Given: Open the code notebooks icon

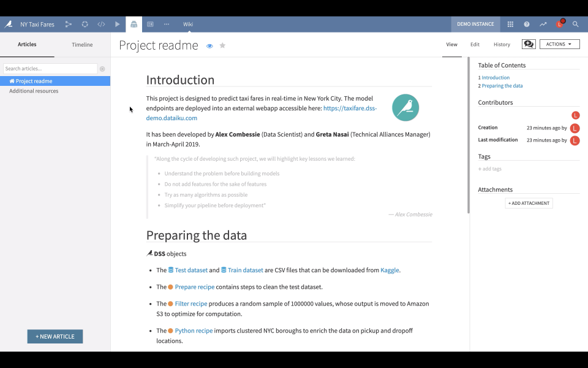Looking at the screenshot, I should pyautogui.click(x=101, y=25).
